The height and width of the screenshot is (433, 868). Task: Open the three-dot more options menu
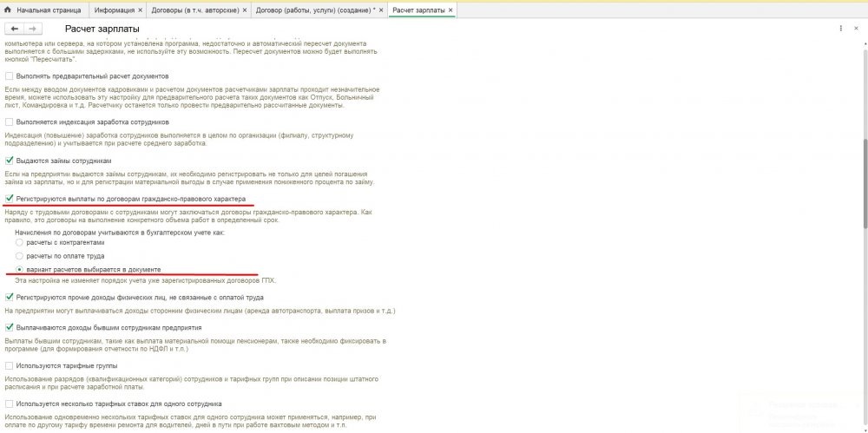pos(841,29)
